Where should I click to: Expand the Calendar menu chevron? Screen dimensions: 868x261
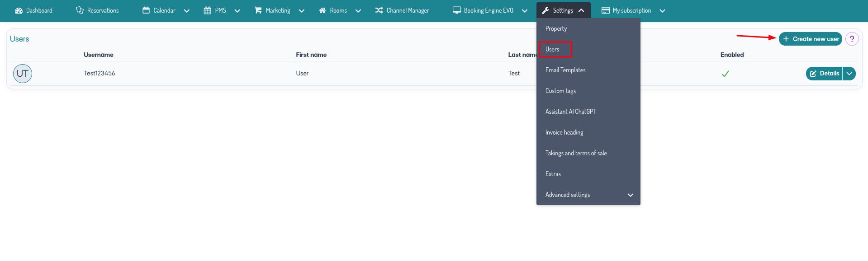[x=186, y=11]
